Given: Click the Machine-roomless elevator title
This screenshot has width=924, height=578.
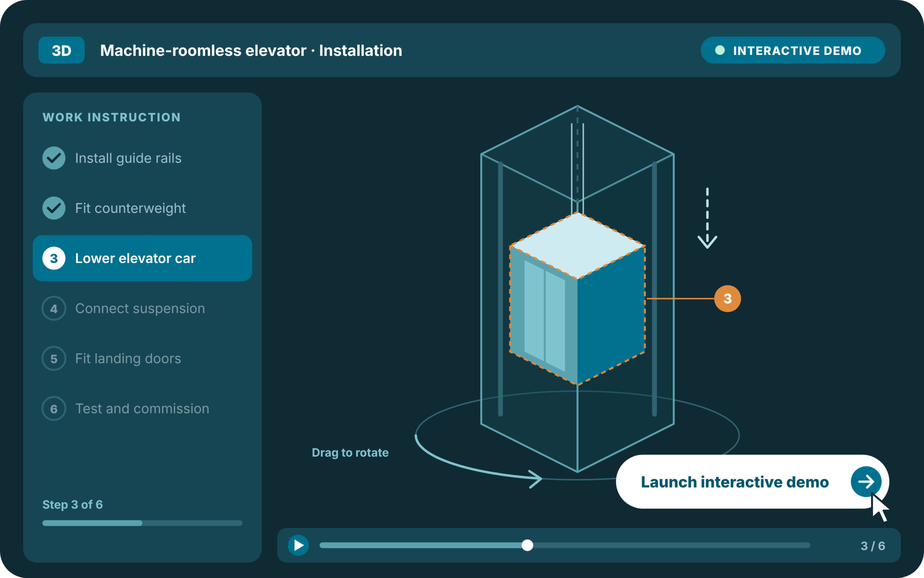Looking at the screenshot, I should [251, 51].
